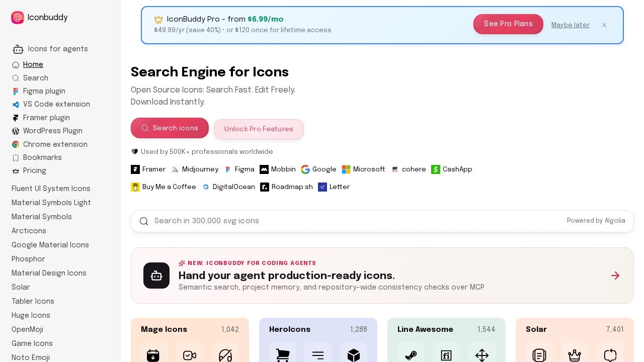The height and width of the screenshot is (362, 644).
Task: Open Google Material Icons collection
Action: [50, 245]
